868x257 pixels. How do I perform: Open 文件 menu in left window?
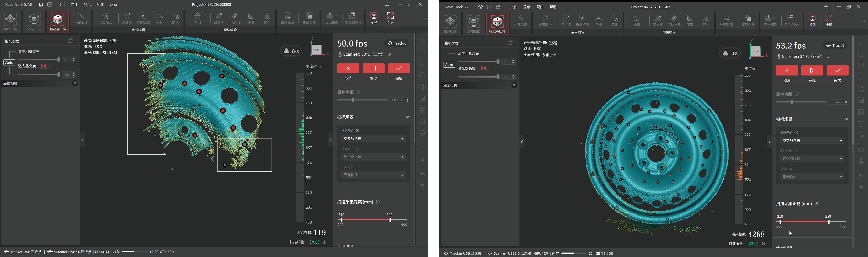coord(74,5)
